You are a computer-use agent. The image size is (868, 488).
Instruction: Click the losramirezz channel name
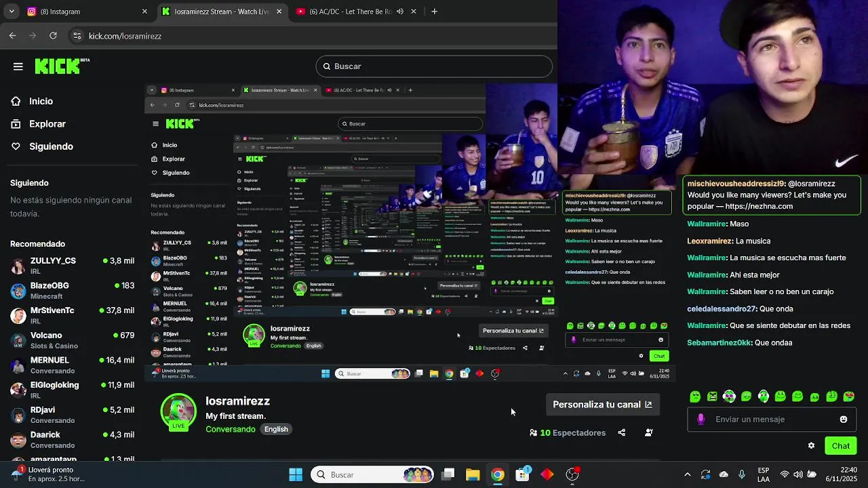tap(237, 401)
